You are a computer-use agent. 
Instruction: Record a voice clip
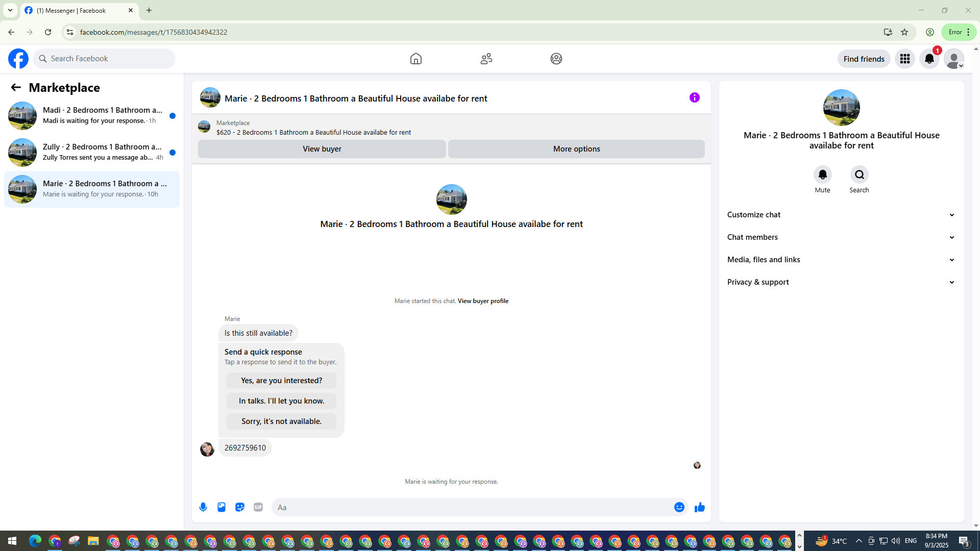203,507
